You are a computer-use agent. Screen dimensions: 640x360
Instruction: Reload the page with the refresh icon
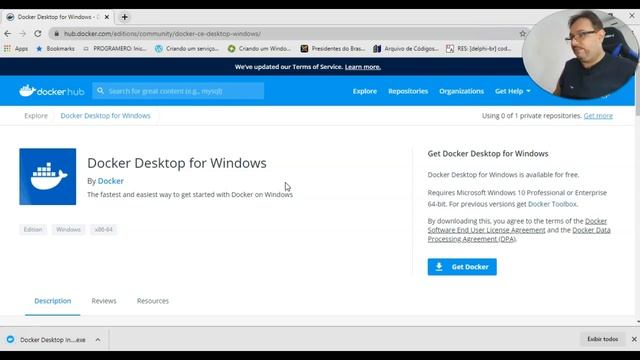(x=38, y=33)
